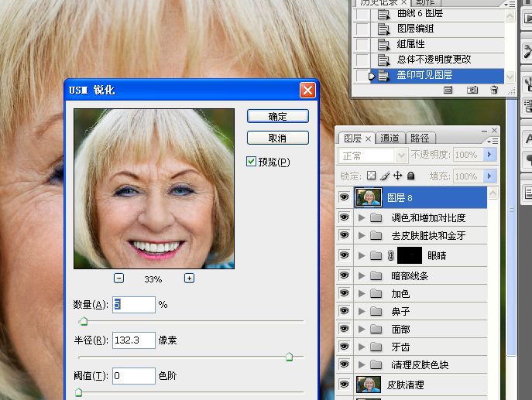Open the history panel options menu icon
This screenshot has width=532, height=400.
tap(510, 4)
